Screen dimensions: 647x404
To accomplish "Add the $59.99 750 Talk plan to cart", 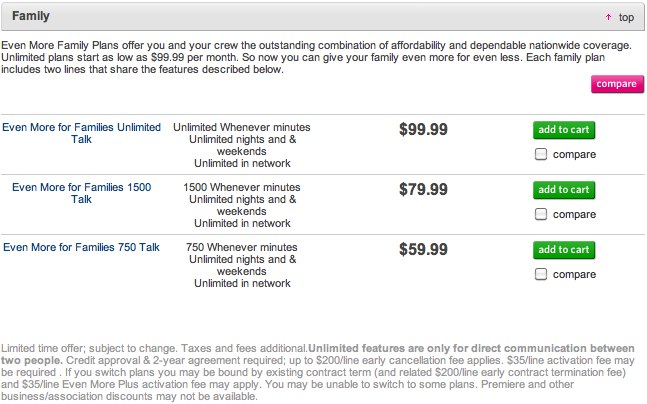I will point(564,250).
